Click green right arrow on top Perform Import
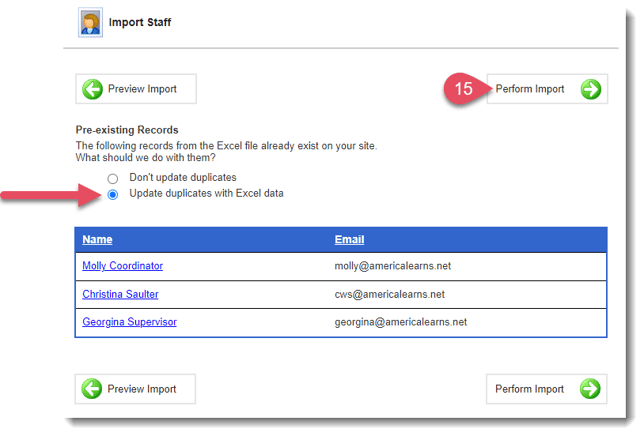 click(591, 89)
